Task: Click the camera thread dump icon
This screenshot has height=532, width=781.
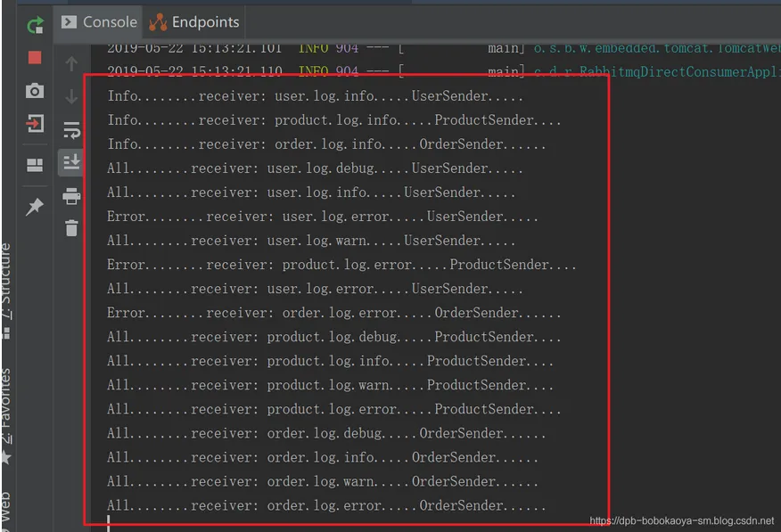Action: tap(35, 91)
